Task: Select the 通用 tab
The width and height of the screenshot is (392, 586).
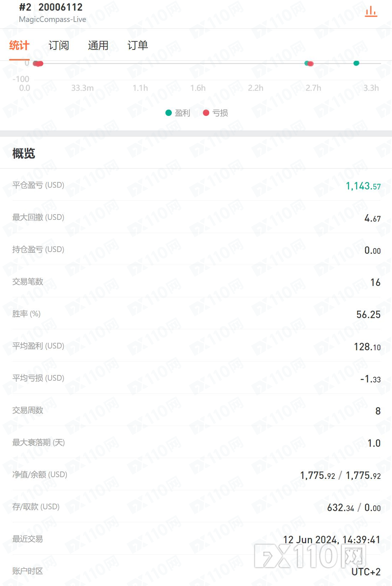Action: coord(98,46)
